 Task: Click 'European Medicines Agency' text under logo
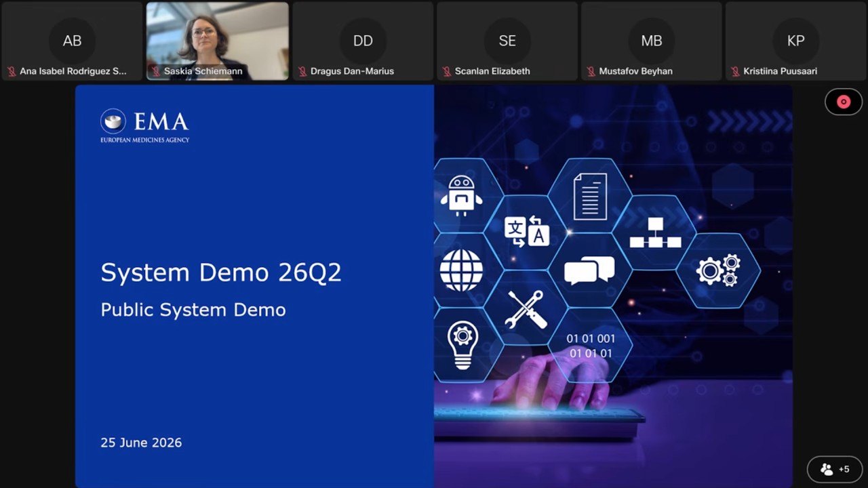pyautogui.click(x=145, y=140)
